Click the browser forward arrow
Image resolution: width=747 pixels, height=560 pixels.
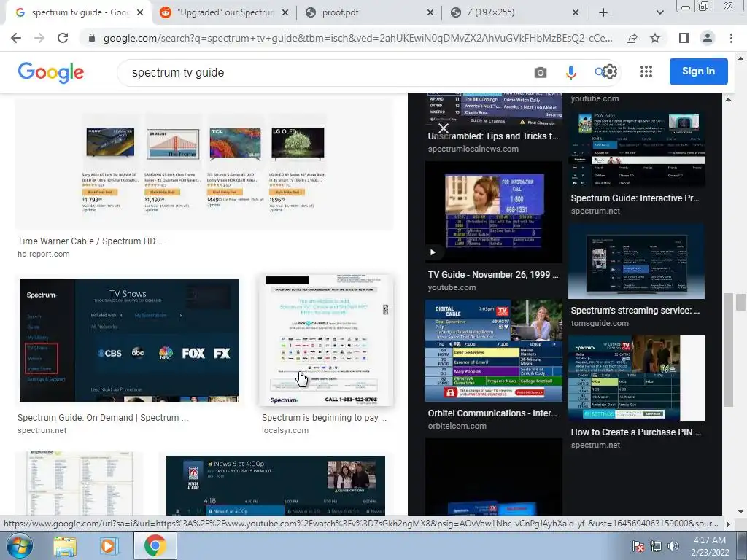(39, 38)
